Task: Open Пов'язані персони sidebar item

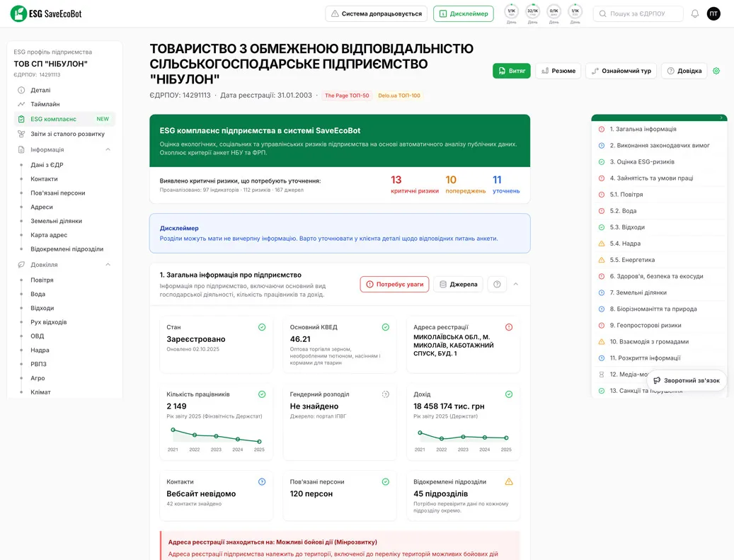Action: pos(58,193)
